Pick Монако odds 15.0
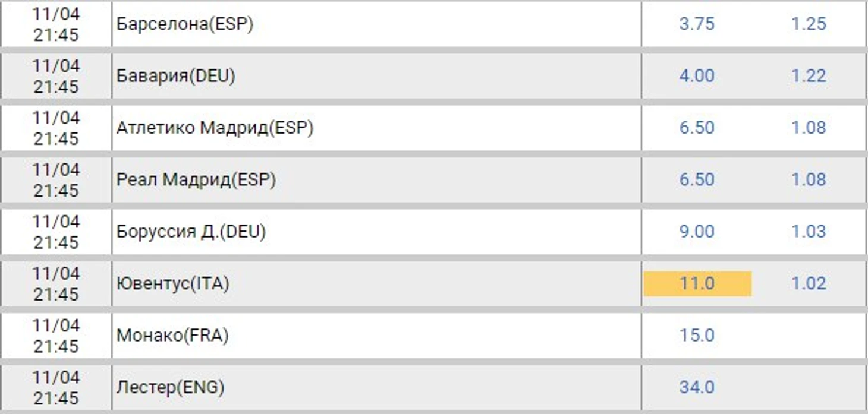Image resolution: width=868 pixels, height=414 pixels. pos(697,336)
